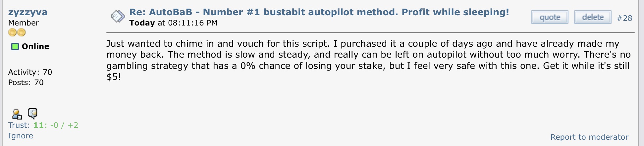Open the Re: AutoBaB post title link
The image size is (644, 146).
319,12
